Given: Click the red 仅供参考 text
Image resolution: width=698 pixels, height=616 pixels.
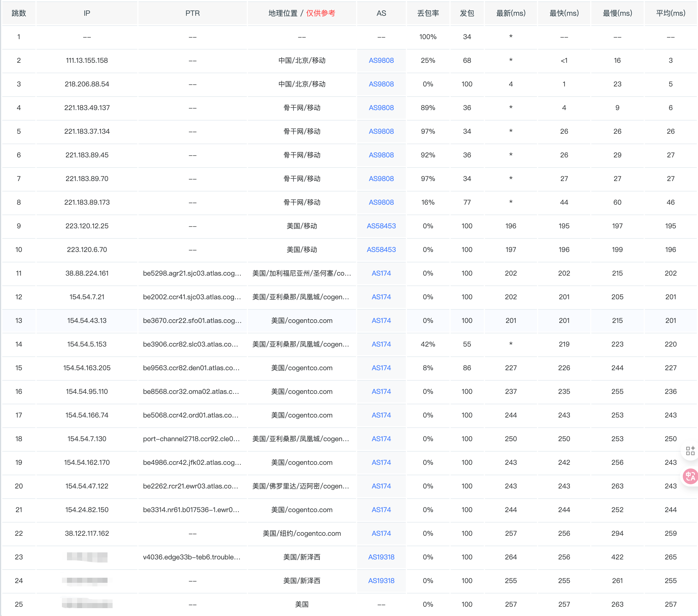Looking at the screenshot, I should click(x=320, y=13).
